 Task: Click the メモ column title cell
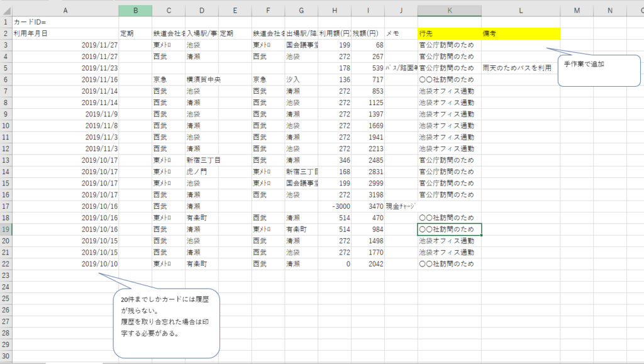coord(401,33)
